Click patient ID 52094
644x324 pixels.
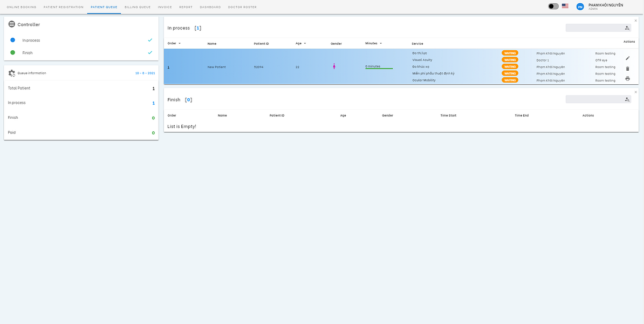pos(259,66)
